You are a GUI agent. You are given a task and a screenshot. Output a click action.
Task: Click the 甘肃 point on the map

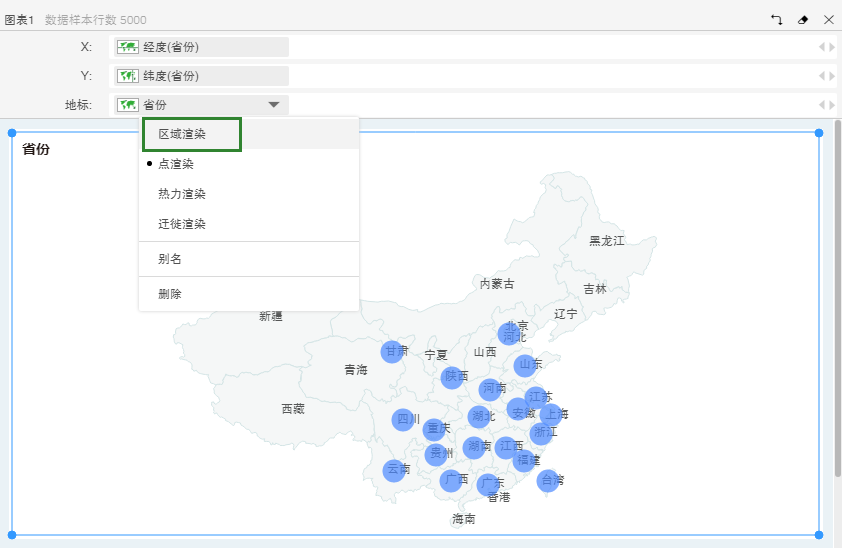tap(392, 352)
